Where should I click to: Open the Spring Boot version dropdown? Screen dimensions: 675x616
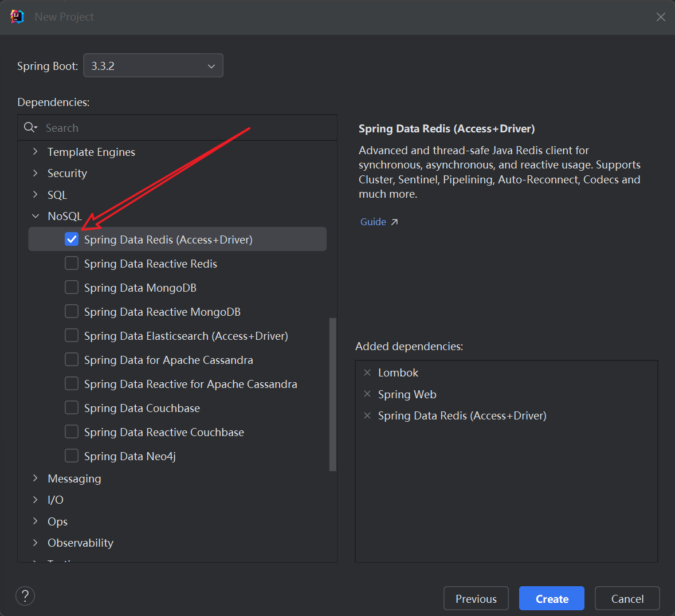coord(153,65)
